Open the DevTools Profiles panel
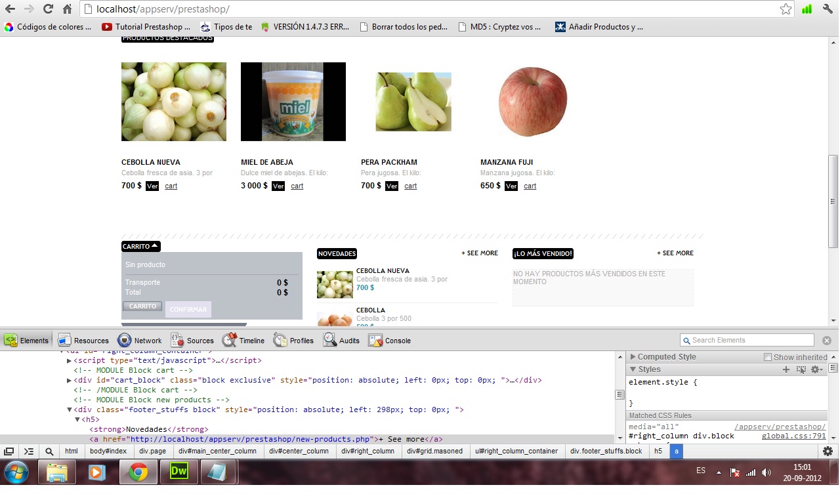 click(x=293, y=341)
